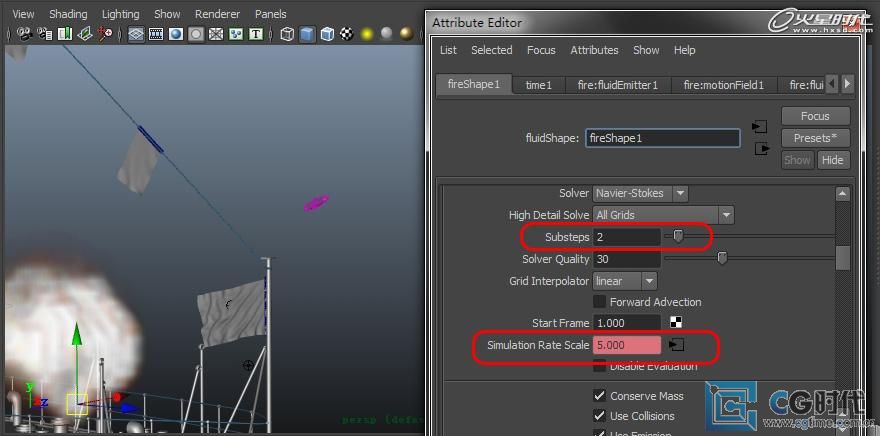Toggle the gate mask icon

tap(196, 34)
